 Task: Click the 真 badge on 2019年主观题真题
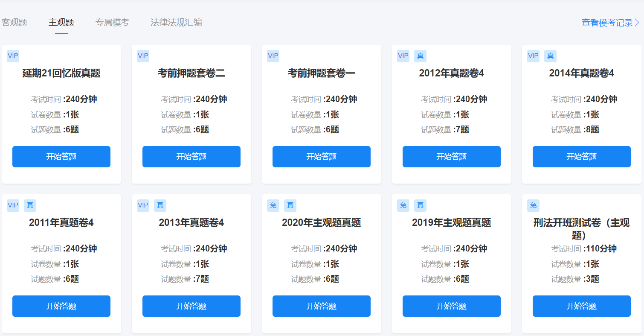tap(420, 205)
